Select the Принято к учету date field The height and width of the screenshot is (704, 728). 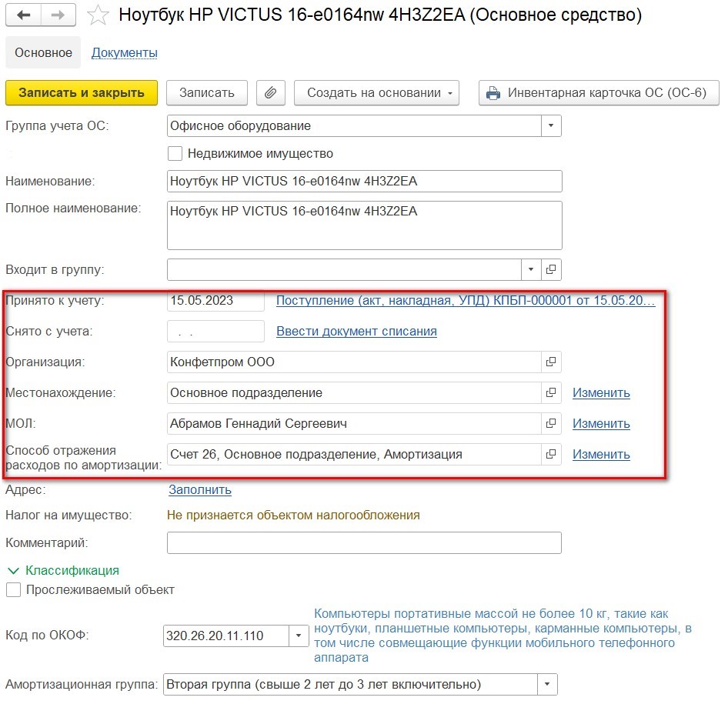(x=216, y=301)
